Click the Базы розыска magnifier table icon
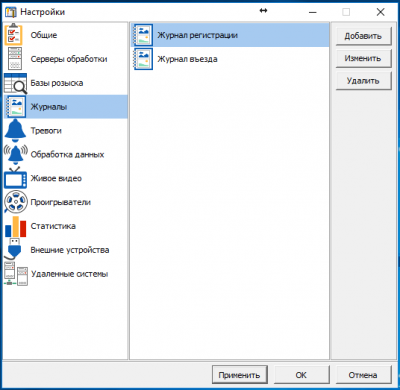Screen dimensions: 400x390 16,83
